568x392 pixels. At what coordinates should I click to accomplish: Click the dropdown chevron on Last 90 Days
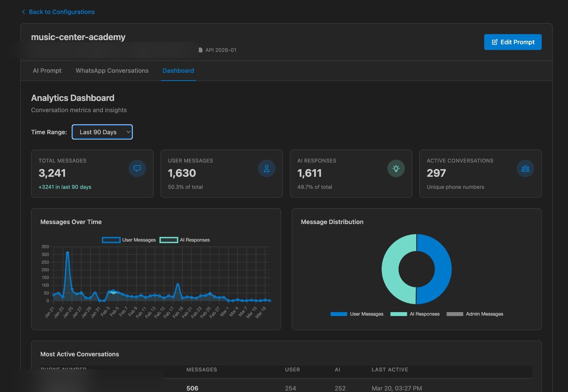point(128,132)
